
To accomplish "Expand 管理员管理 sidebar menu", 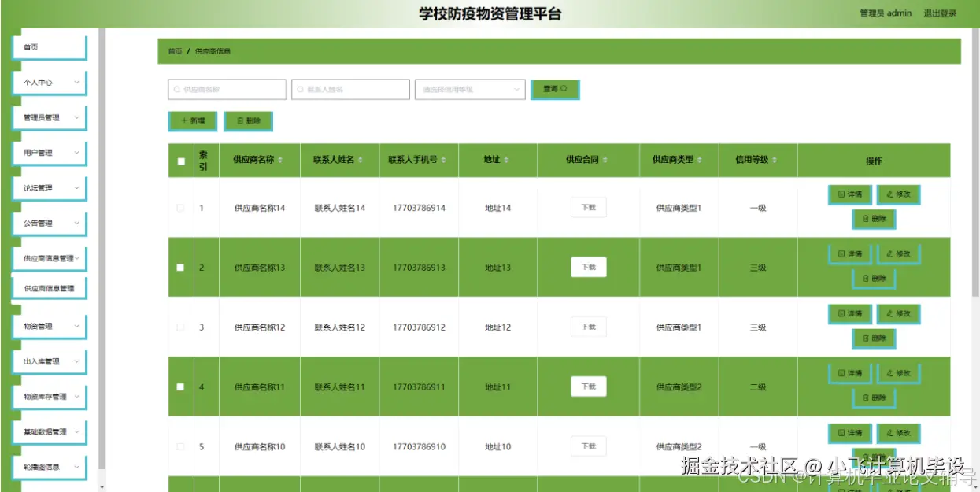I will tap(49, 118).
